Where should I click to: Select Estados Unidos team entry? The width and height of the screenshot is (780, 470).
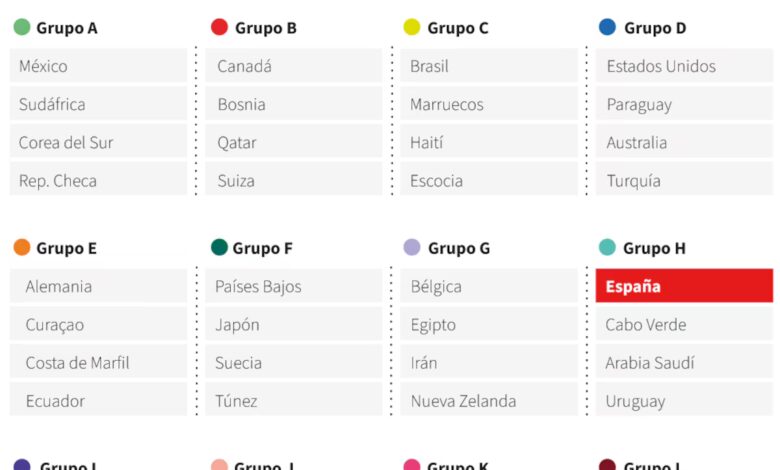pos(684,66)
